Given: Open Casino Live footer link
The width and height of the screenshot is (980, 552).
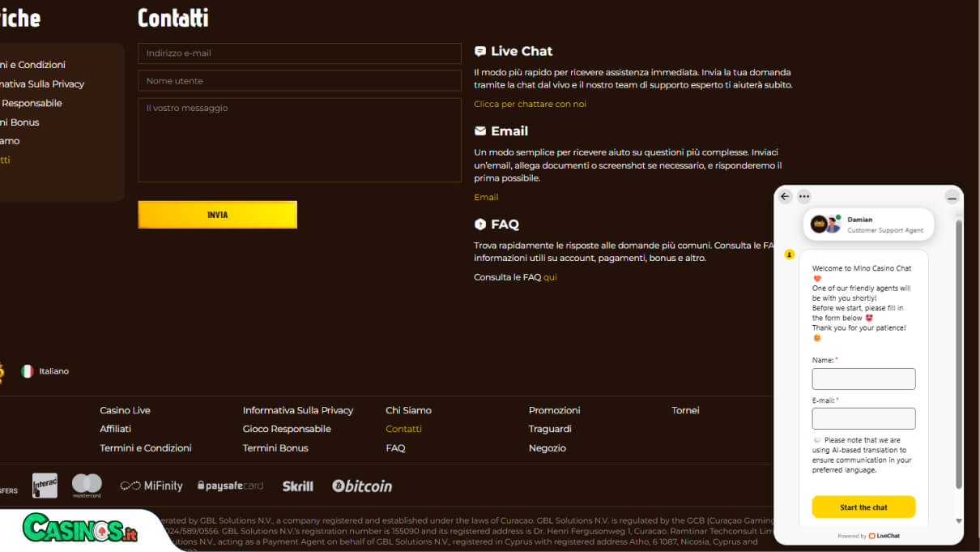Looking at the screenshot, I should [x=125, y=410].
